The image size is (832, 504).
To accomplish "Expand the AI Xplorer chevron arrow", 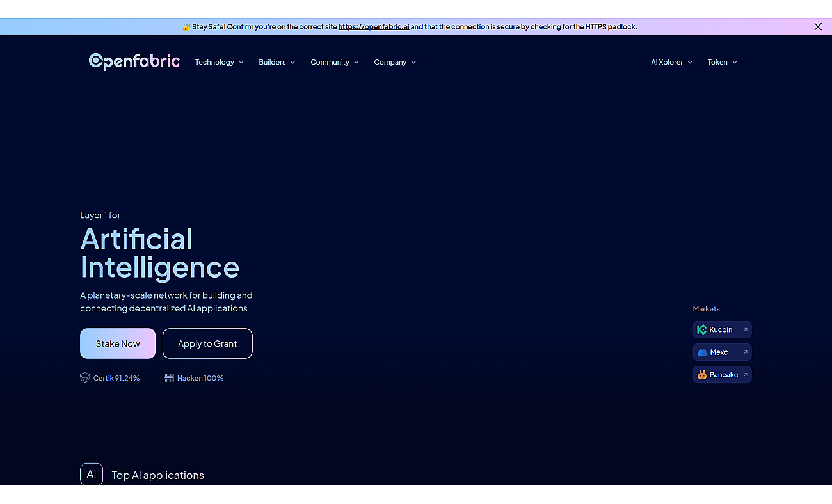I will (690, 62).
